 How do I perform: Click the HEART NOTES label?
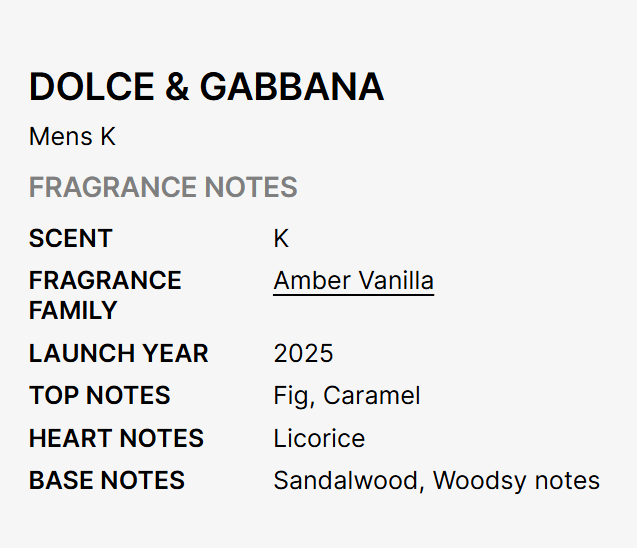116,439
